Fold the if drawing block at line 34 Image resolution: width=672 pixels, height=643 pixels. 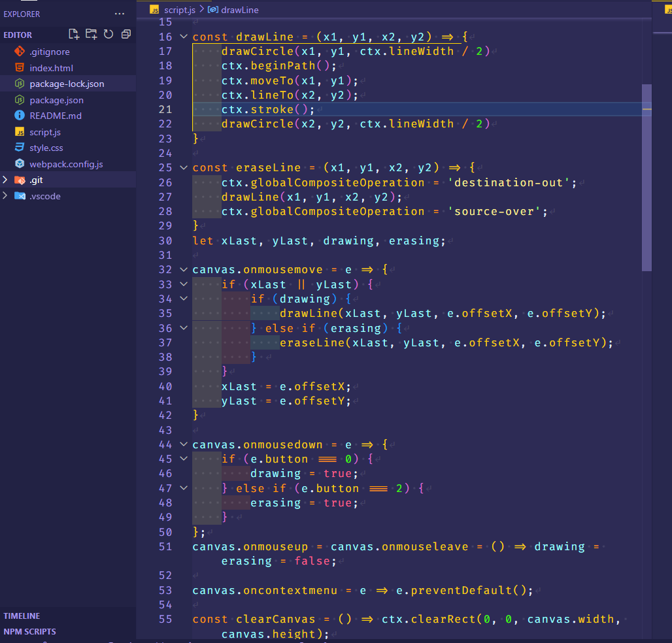184,298
